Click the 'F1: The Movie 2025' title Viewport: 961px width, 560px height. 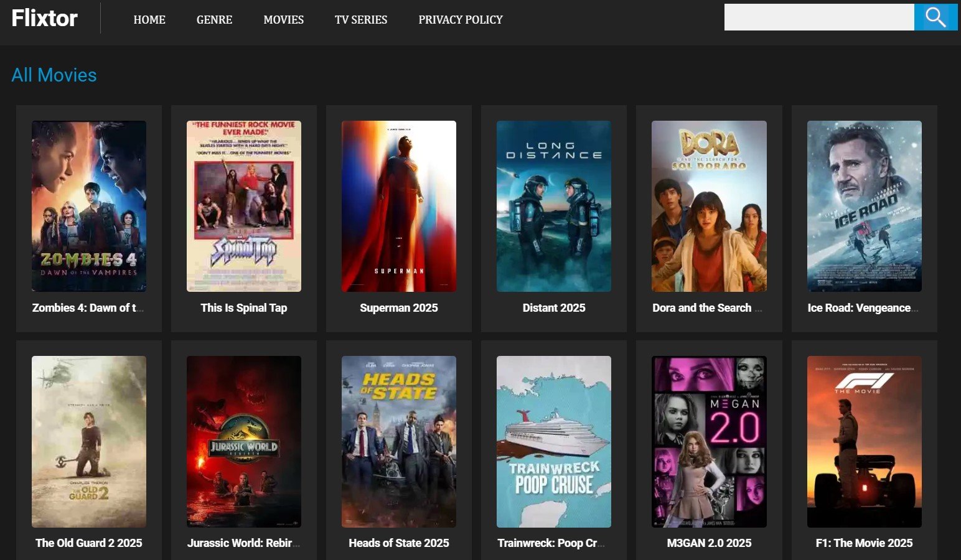click(x=865, y=543)
